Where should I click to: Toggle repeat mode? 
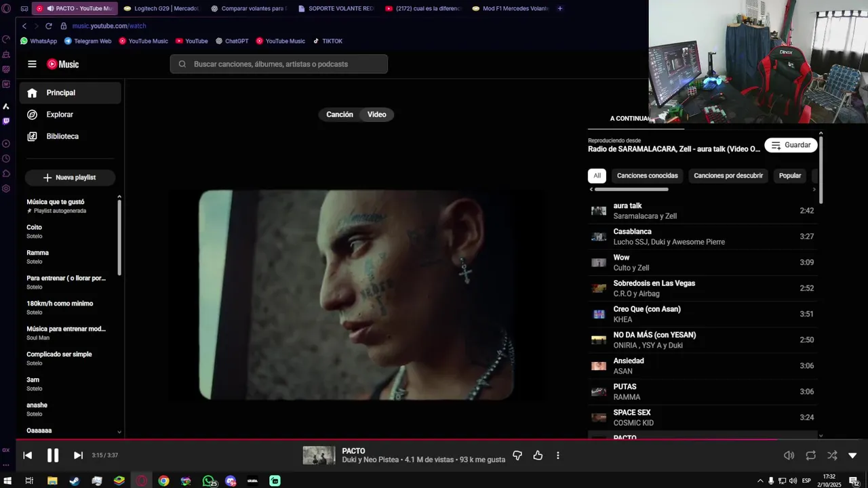tap(810, 455)
